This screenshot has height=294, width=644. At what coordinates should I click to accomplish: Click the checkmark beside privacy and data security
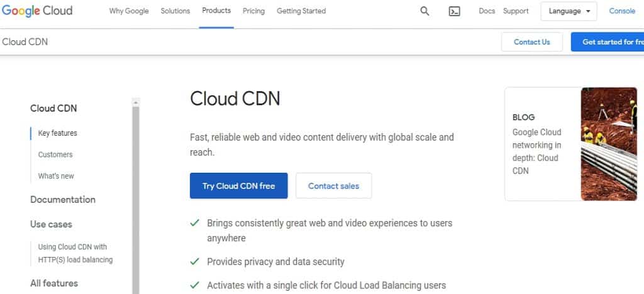tap(195, 261)
